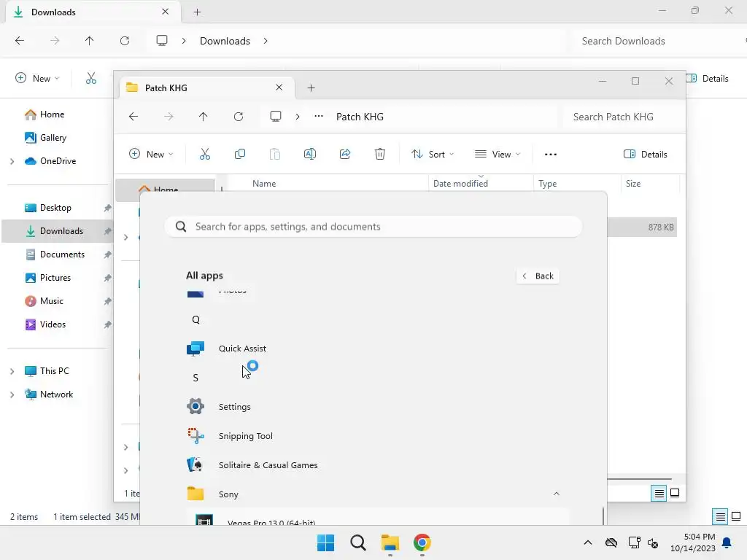Screen dimensions: 747x560
Task: Sort by Name column header
Action: point(264,184)
